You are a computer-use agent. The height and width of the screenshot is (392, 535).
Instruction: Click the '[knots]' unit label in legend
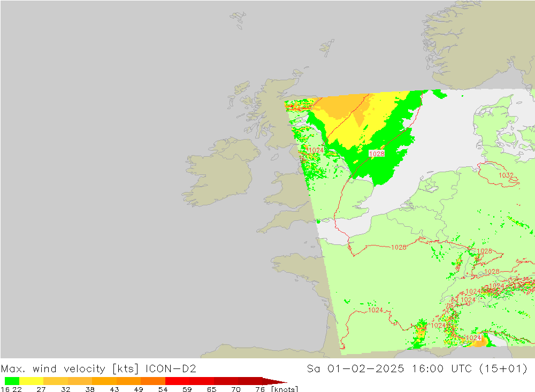click(285, 389)
